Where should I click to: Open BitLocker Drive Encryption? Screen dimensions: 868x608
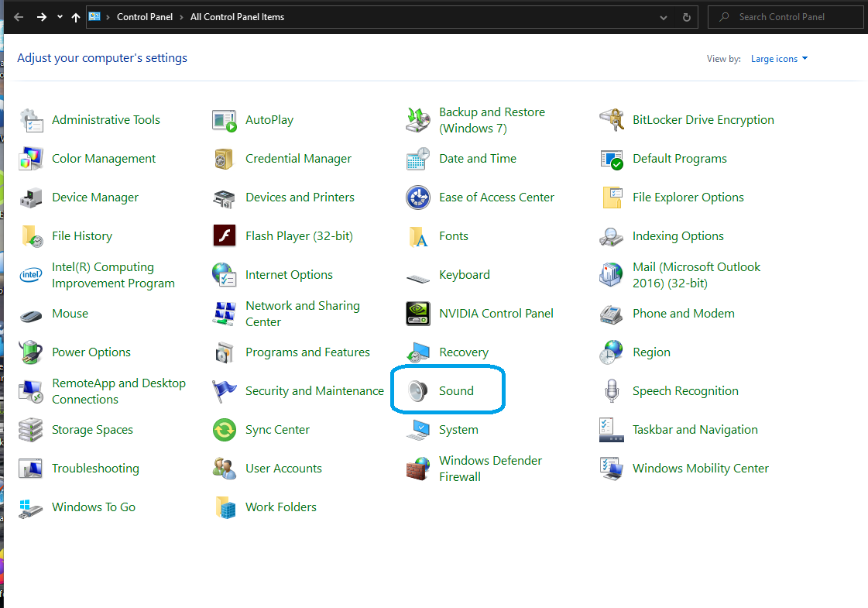[x=702, y=119]
